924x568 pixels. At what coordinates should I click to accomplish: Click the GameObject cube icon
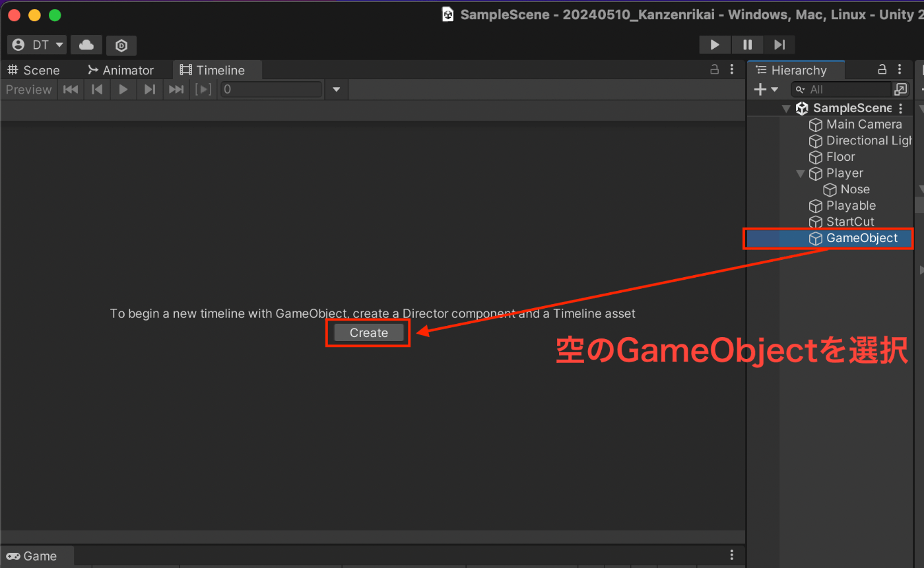816,239
